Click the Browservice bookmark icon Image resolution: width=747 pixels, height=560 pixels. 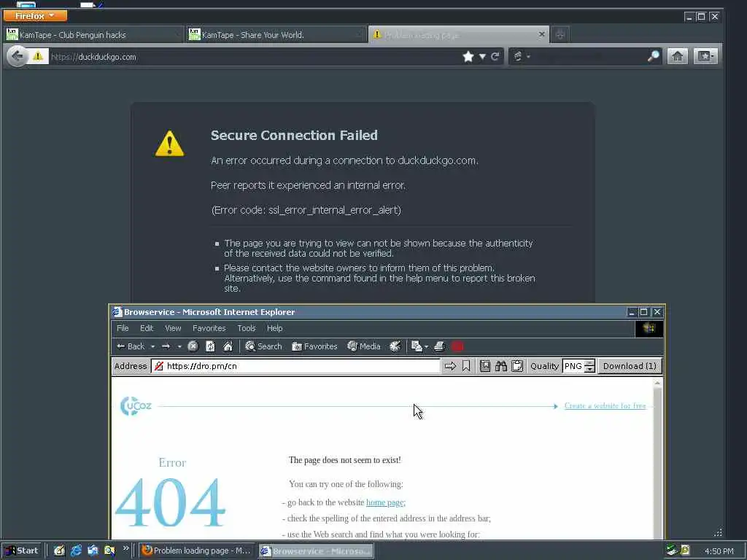coord(466,366)
